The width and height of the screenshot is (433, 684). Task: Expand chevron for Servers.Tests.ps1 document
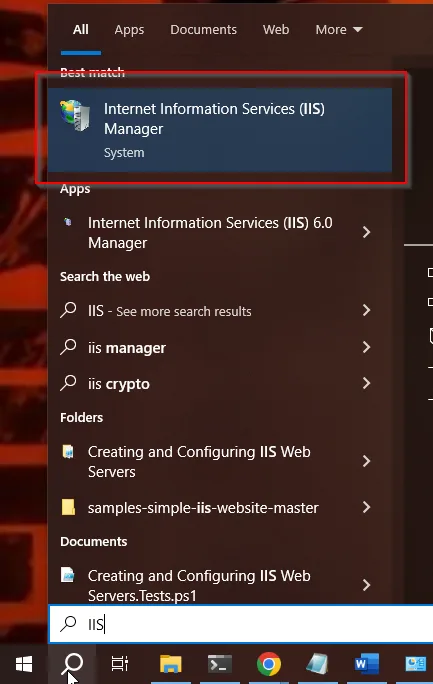coord(366,585)
